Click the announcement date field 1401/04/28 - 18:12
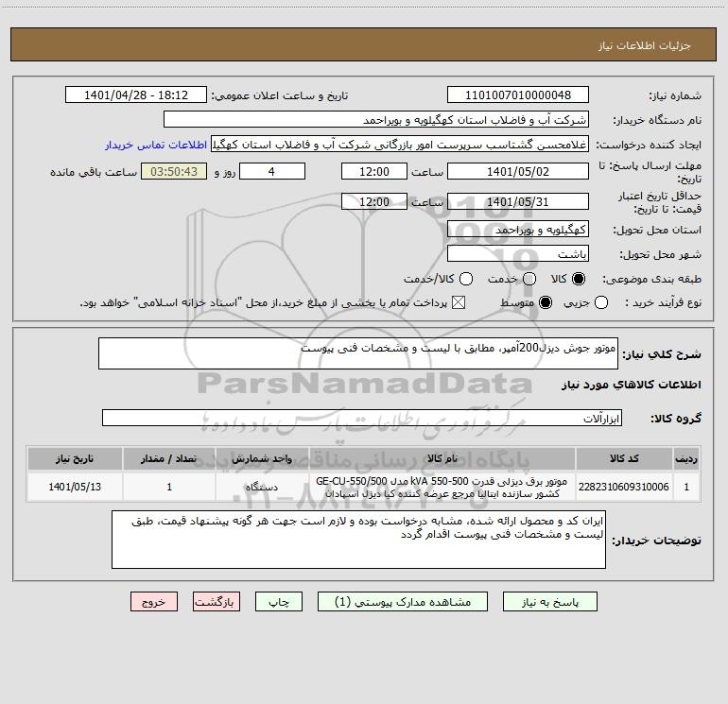This screenshot has height=704, width=728. [136, 94]
